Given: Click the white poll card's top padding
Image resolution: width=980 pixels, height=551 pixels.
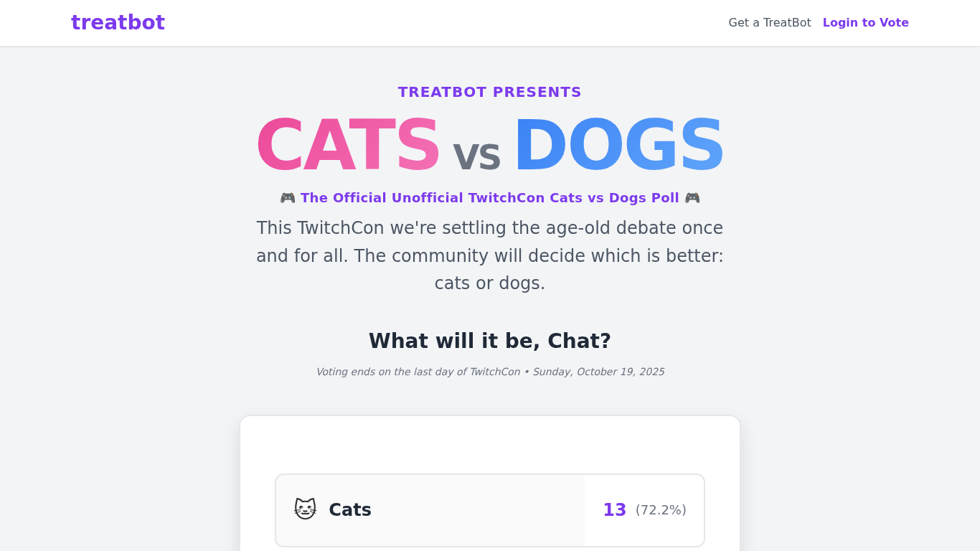Looking at the screenshot, I should (x=490, y=443).
